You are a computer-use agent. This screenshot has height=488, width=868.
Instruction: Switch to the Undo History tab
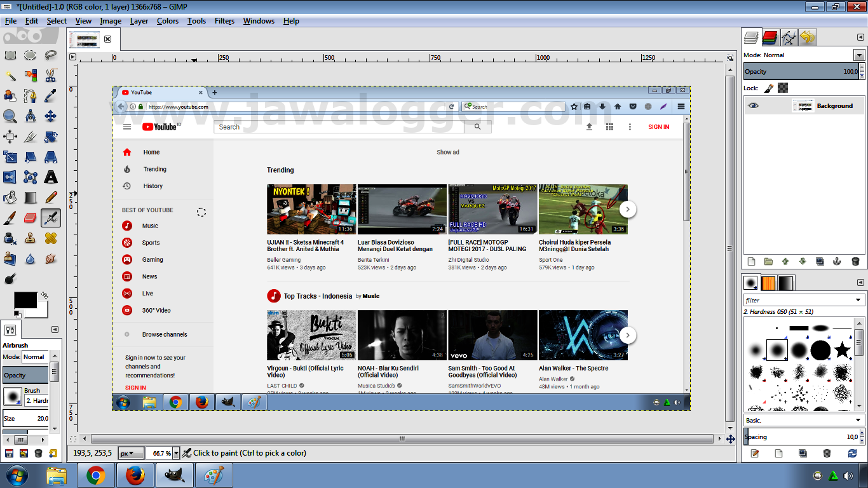pyautogui.click(x=807, y=37)
